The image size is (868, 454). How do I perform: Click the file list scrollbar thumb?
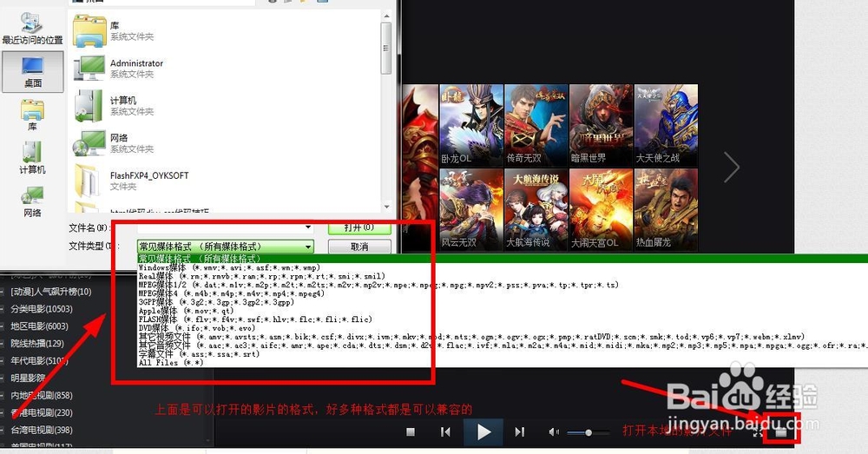point(386,48)
